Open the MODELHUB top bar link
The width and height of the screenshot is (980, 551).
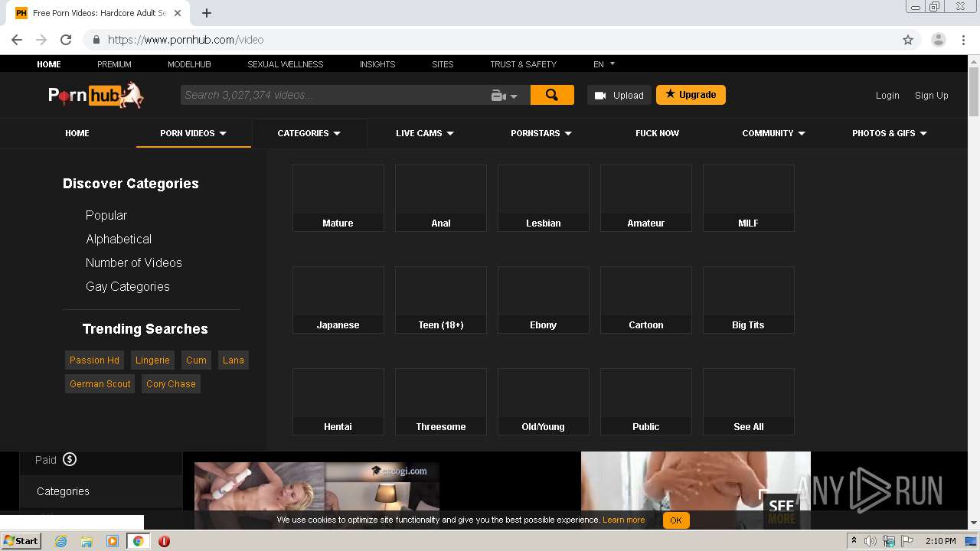tap(189, 64)
